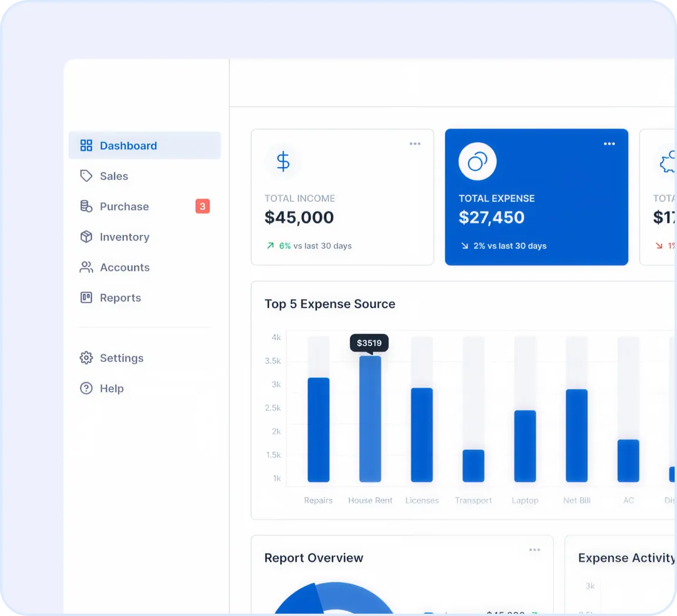Click the "2% vs last 30 days" text

tap(510, 246)
